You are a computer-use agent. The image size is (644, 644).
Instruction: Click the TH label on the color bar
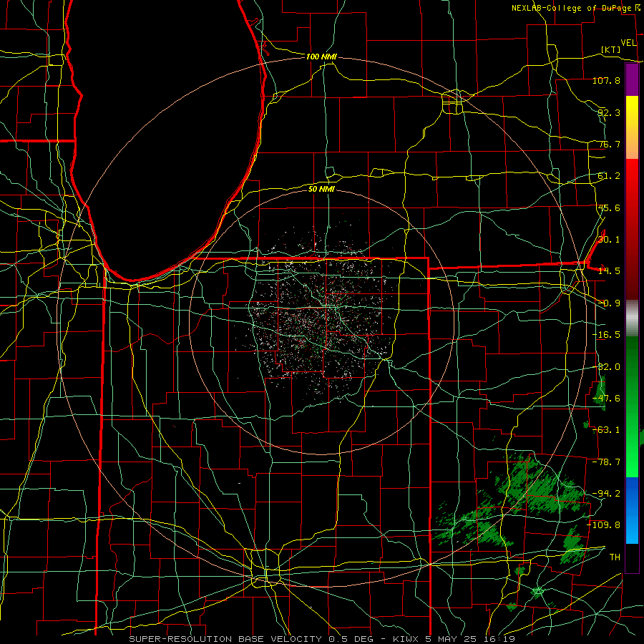(615, 557)
